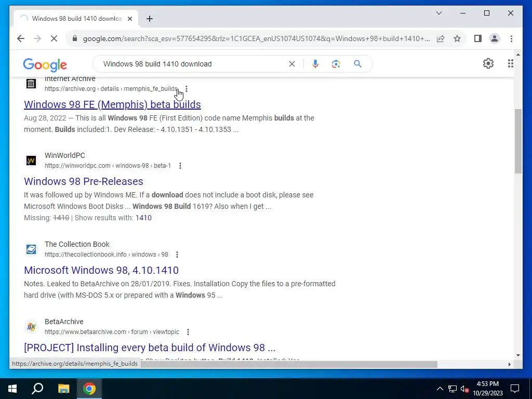Screen dimensions: 532x399
Task: Click the winworldpc.com breadcrumb URL
Action: [108, 166]
